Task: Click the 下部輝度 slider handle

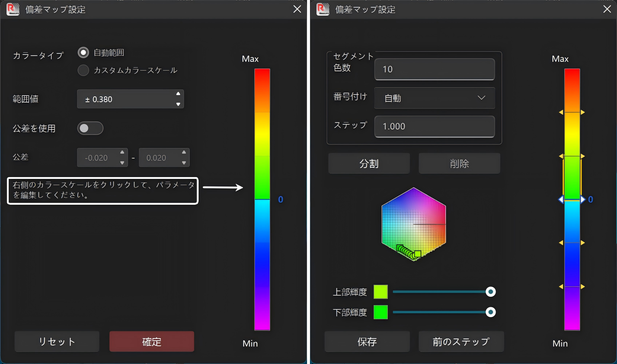Action: click(491, 312)
